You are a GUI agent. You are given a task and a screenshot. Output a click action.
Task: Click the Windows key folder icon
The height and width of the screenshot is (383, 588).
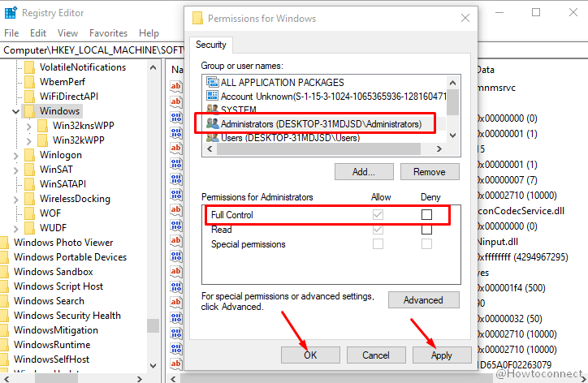click(x=29, y=111)
